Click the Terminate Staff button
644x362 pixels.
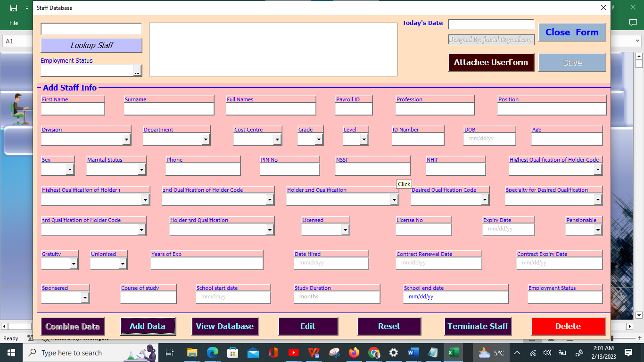(478, 326)
